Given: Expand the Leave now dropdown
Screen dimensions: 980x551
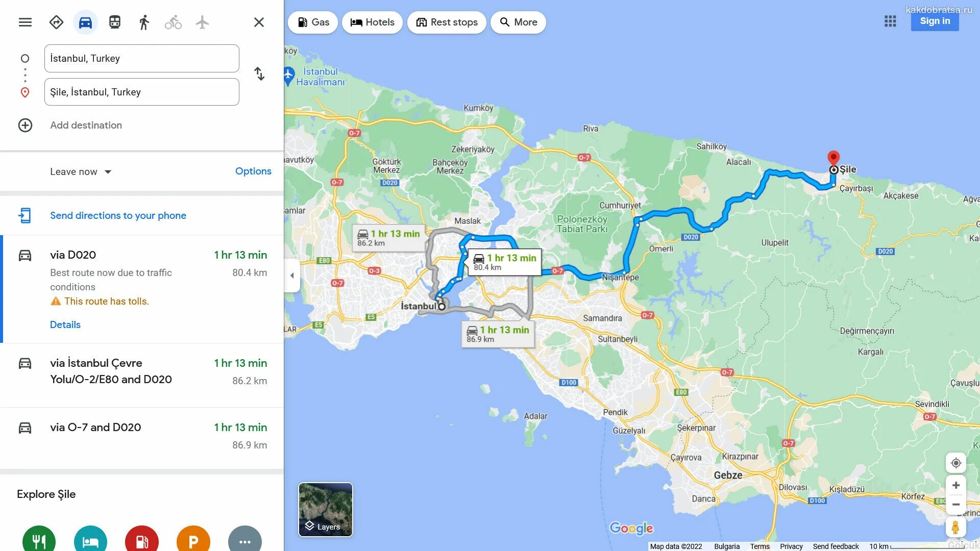Looking at the screenshot, I should click(81, 172).
